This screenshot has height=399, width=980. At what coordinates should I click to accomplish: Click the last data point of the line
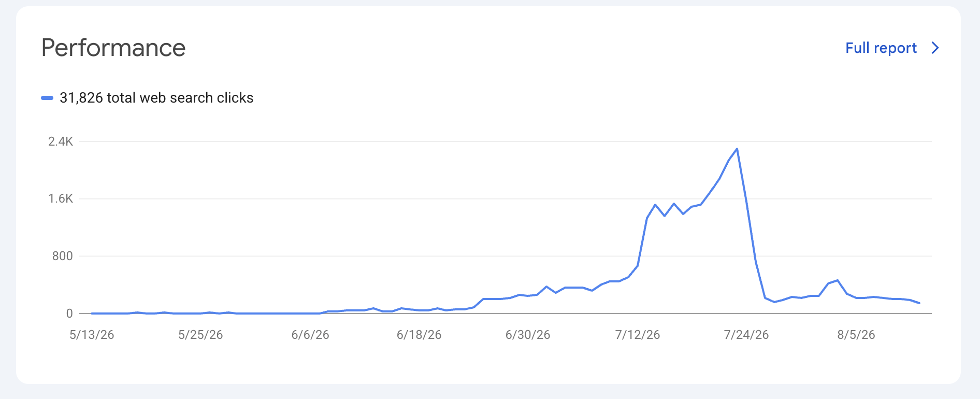919,303
